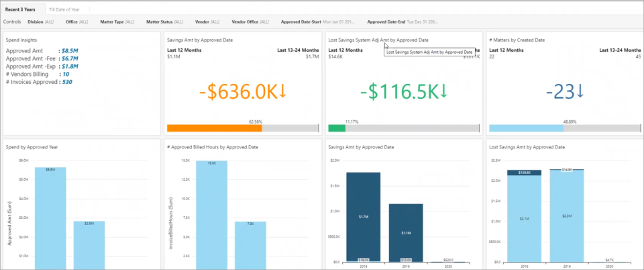
Task: Expand the Office filter control
Action: [77, 21]
